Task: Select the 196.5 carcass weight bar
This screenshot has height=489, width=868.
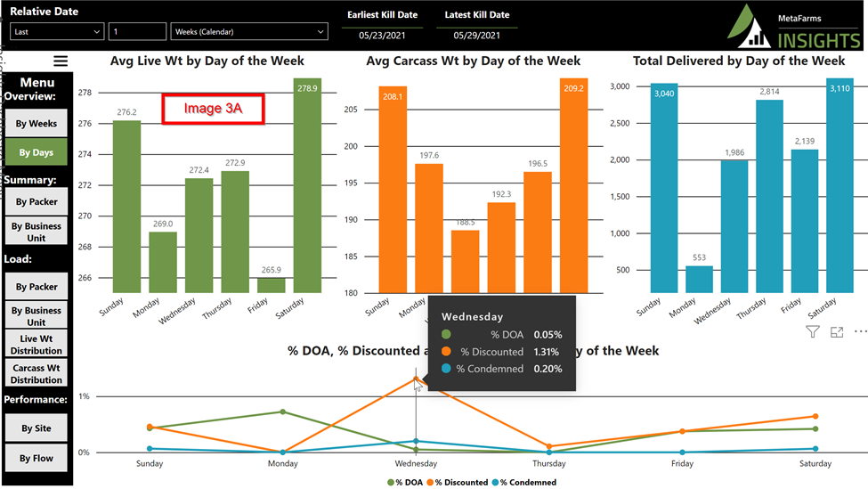Action: click(538, 232)
